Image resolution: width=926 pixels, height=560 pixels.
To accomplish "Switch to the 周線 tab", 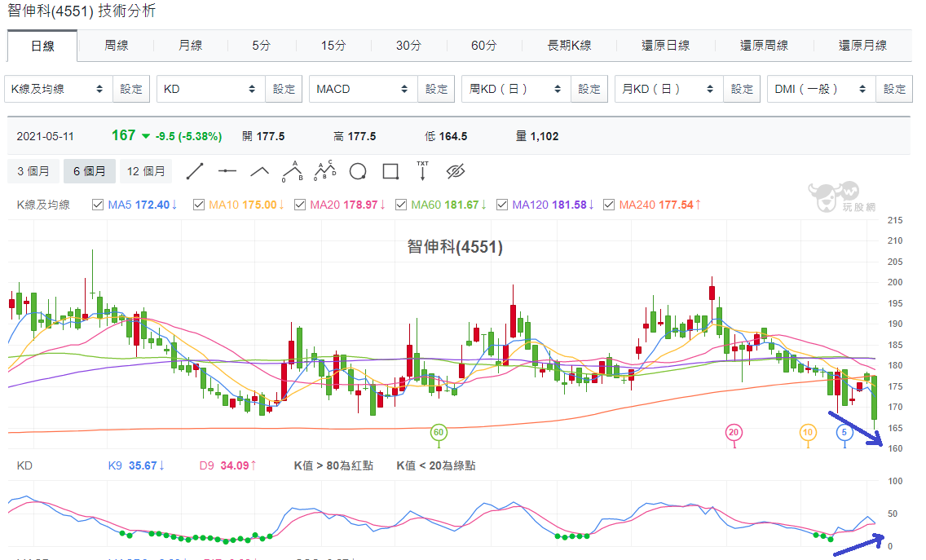I will (x=117, y=46).
